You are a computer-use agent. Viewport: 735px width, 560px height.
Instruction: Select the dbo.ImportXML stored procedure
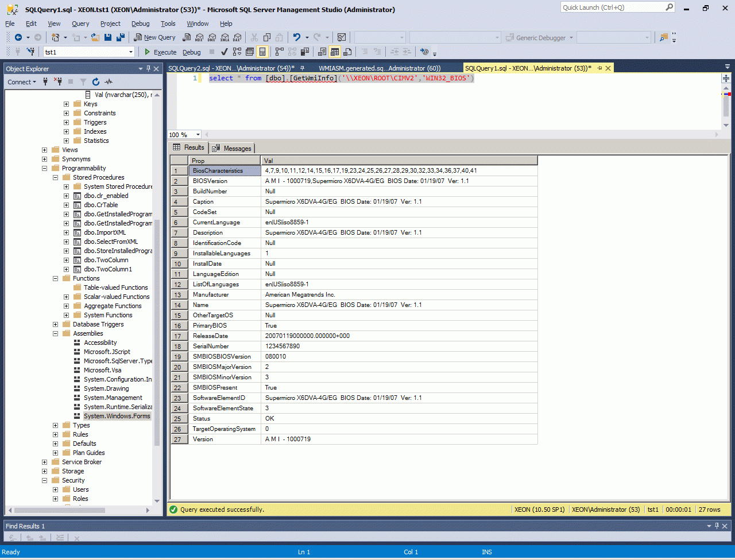[x=105, y=232]
